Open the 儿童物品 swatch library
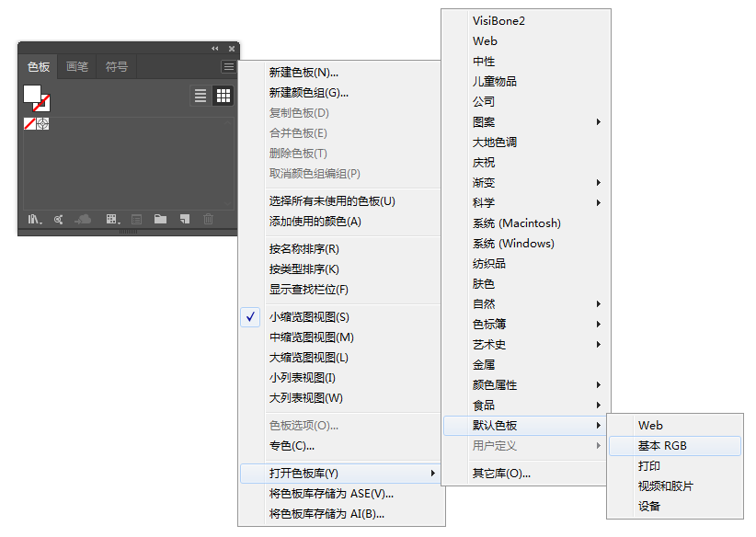The image size is (756, 537). (x=525, y=82)
